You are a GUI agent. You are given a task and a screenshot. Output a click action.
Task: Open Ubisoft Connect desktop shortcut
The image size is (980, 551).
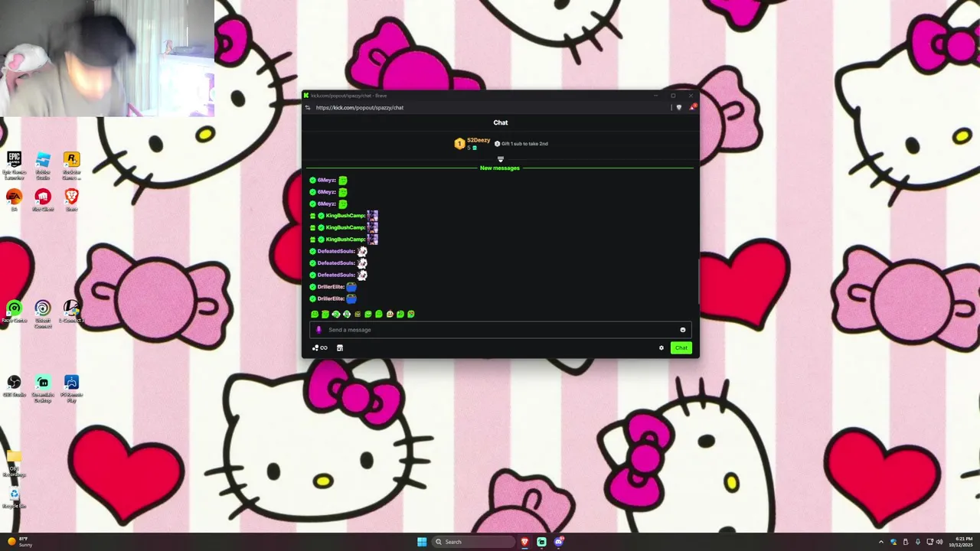(43, 314)
